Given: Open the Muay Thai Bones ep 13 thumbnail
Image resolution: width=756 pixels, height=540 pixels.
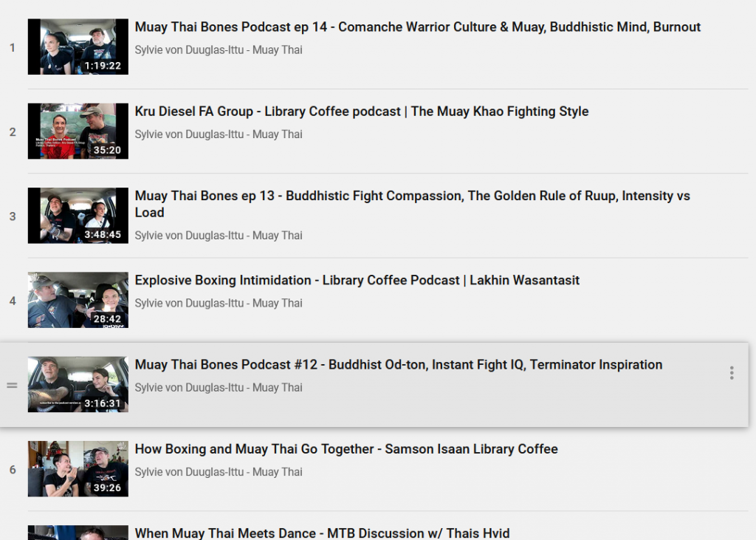Looking at the screenshot, I should point(78,216).
